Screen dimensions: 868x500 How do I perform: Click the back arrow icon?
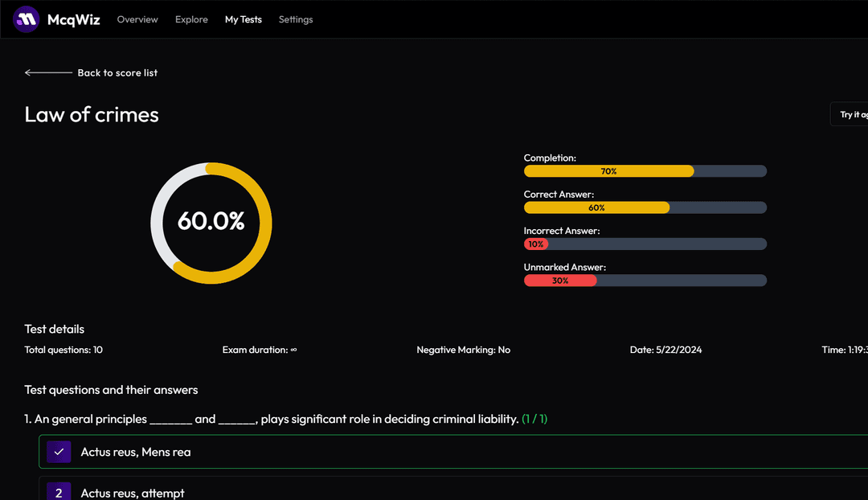(48, 72)
